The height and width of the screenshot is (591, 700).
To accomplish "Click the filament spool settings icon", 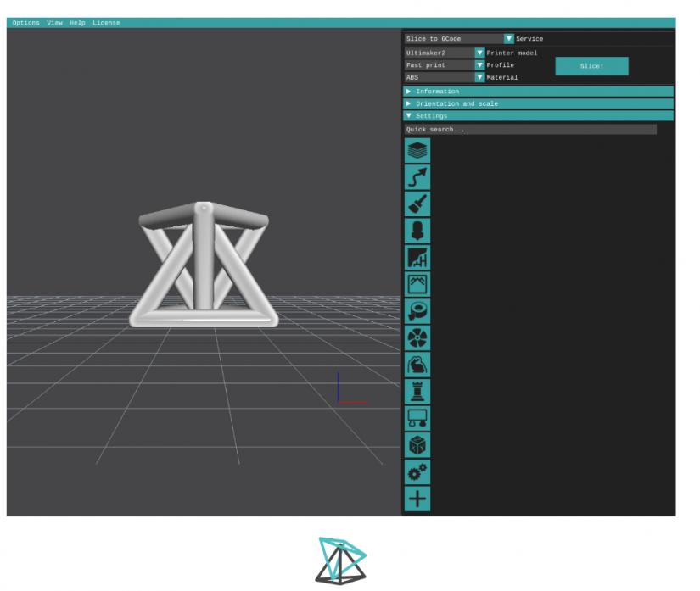I will (x=417, y=311).
